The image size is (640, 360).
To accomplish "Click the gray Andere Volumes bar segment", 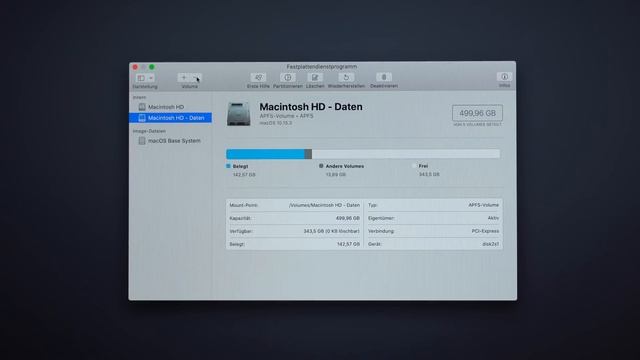I will (308, 154).
